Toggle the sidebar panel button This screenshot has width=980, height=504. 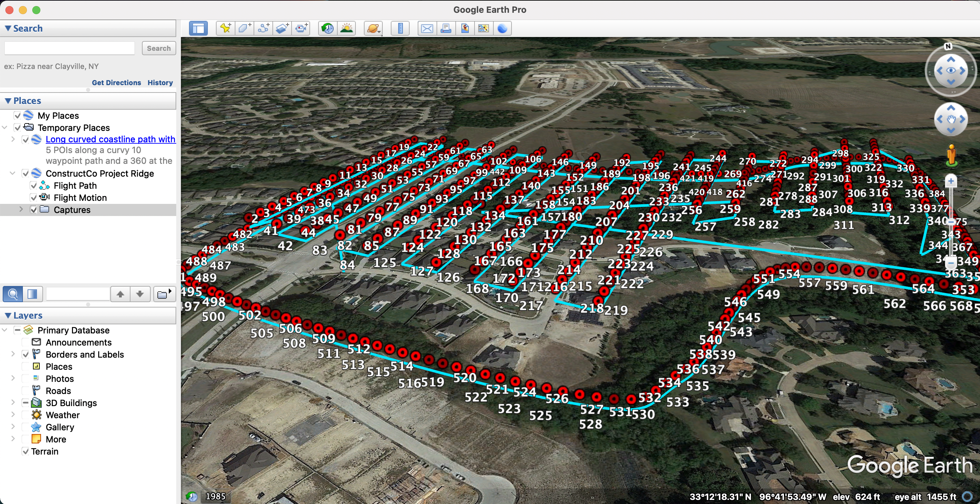coord(198,29)
